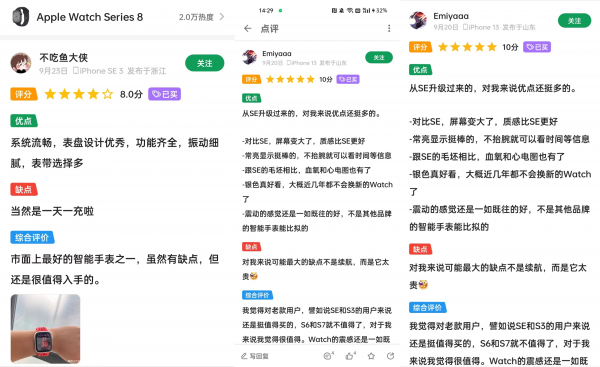
Task: Open Emiyaaa avatar in right panel
Action: click(x=418, y=20)
